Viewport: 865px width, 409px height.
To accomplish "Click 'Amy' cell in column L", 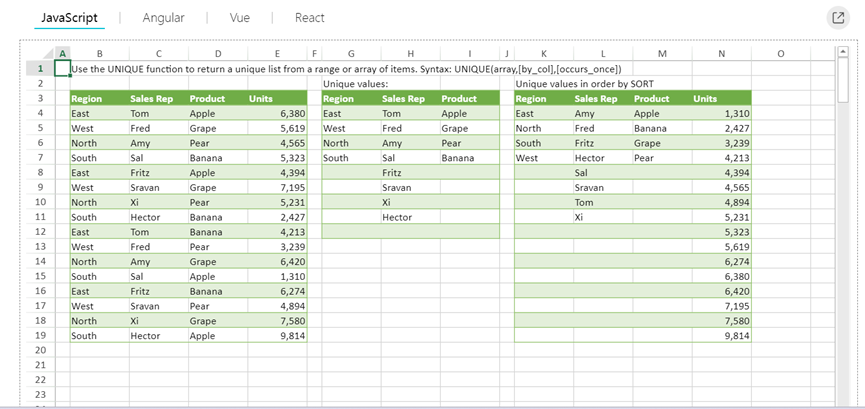I will [x=604, y=114].
